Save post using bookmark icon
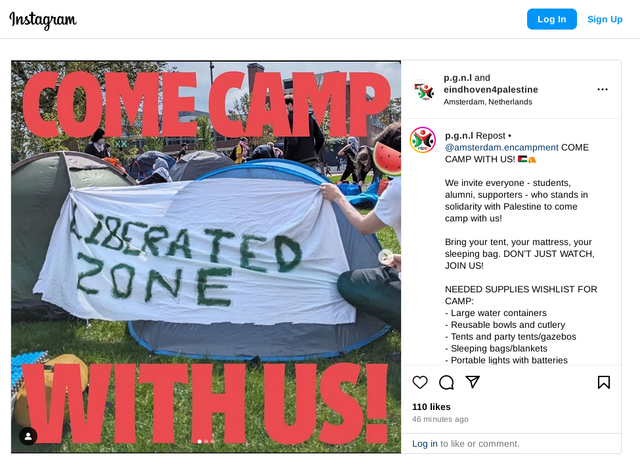640x475 pixels. tap(604, 382)
